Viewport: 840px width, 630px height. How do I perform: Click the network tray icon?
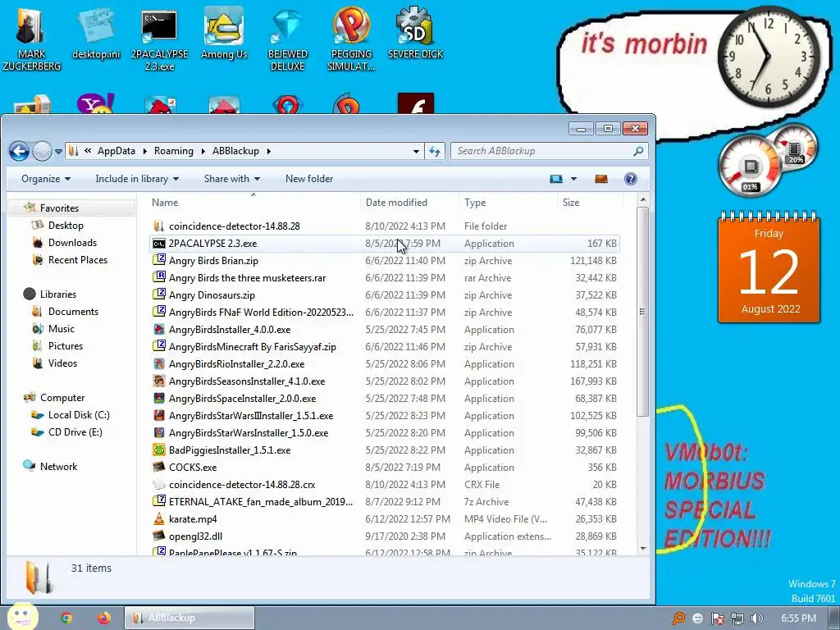click(737, 619)
